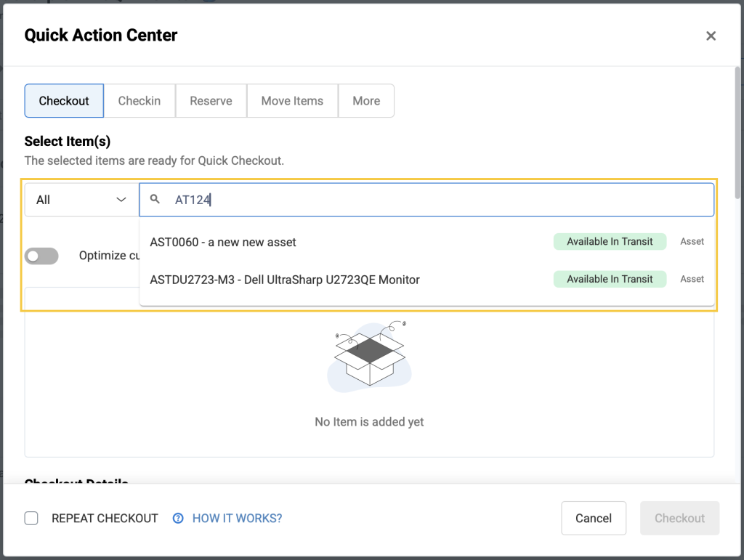Click the Cancel button
Viewport: 744px width, 560px height.
(x=594, y=519)
